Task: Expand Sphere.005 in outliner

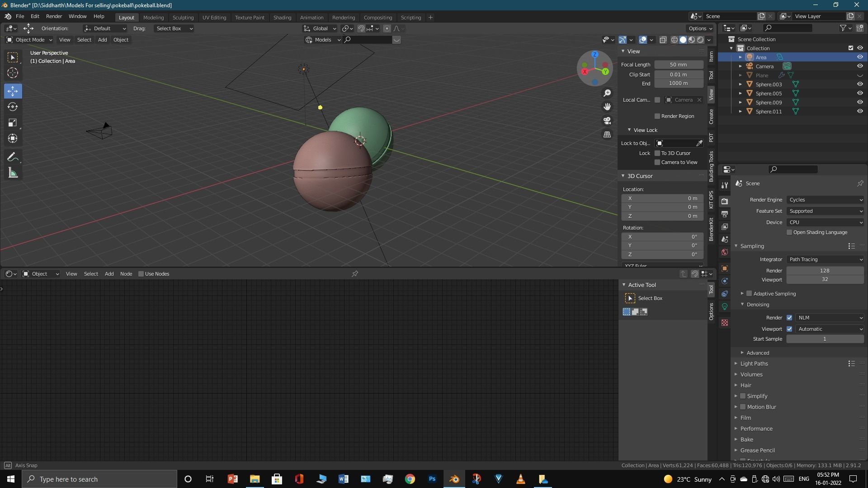Action: click(740, 94)
